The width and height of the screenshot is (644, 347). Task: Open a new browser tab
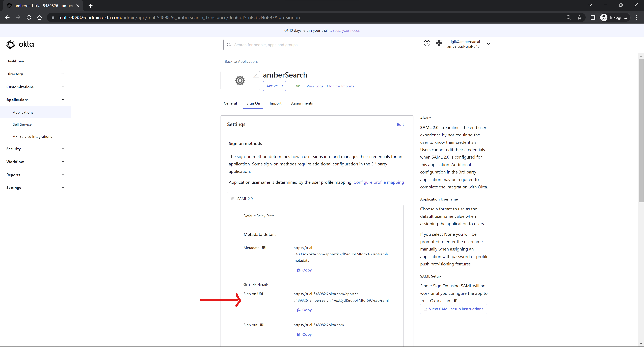[91, 6]
